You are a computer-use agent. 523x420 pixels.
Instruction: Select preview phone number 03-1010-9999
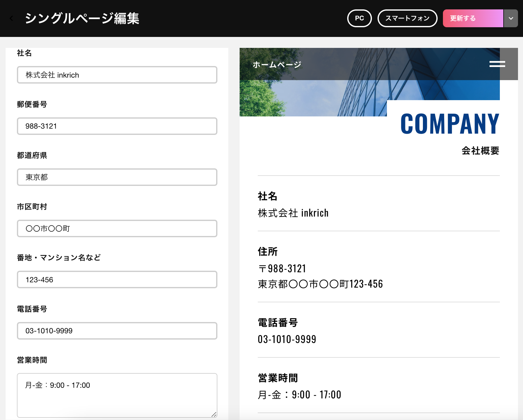287,339
